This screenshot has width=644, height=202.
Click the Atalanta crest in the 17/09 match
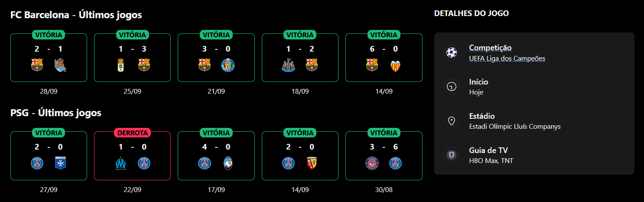tap(228, 163)
